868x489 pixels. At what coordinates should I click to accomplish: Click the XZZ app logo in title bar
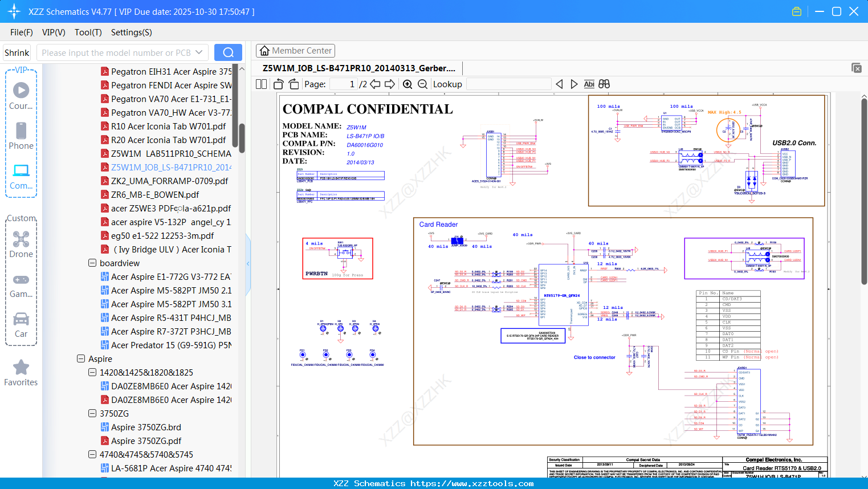pos(14,11)
